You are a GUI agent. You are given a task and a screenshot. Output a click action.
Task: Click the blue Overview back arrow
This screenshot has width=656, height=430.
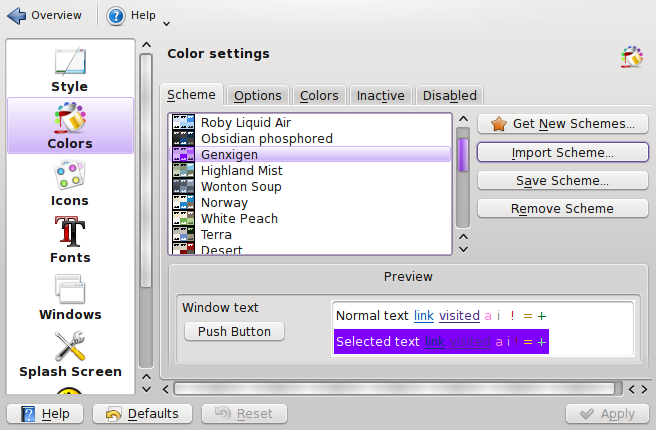tap(17, 15)
